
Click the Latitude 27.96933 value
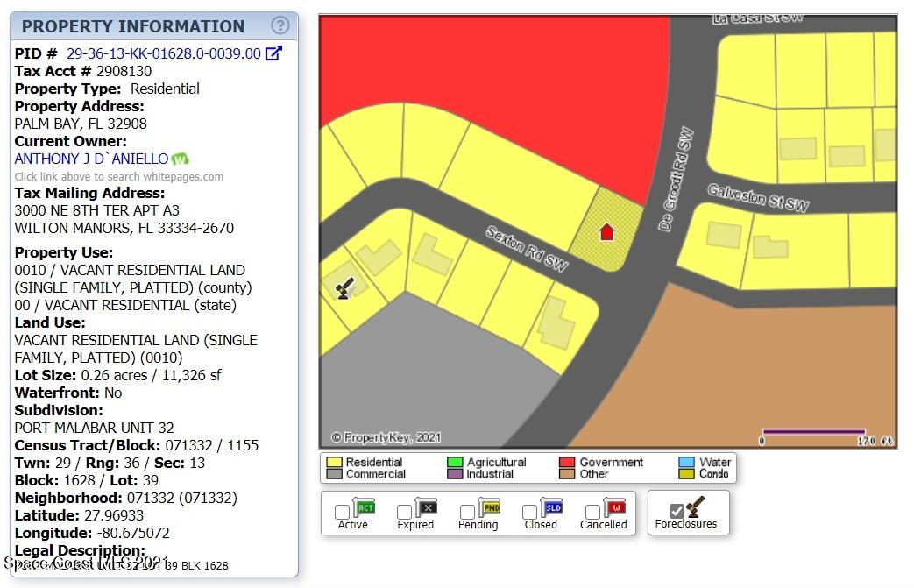pos(114,515)
